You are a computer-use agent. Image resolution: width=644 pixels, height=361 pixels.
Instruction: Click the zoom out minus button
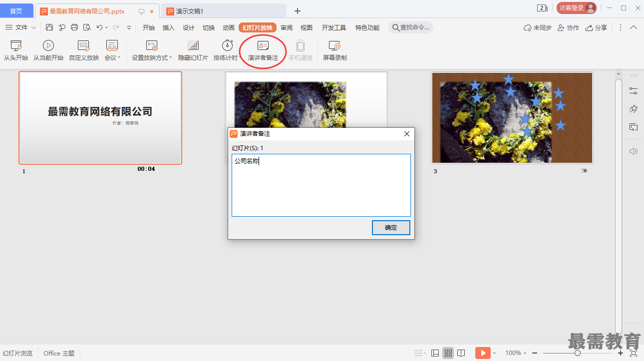click(534, 353)
